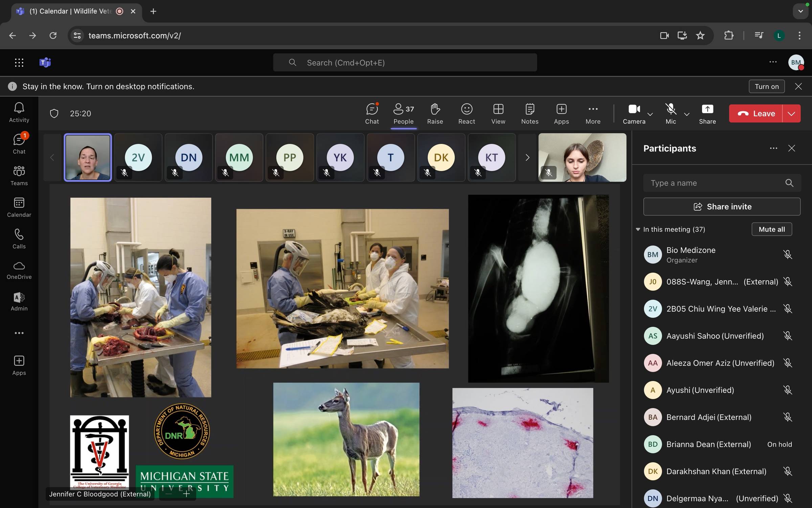The image size is (812, 508).
Task: Click the Share screen icon
Action: point(707,113)
